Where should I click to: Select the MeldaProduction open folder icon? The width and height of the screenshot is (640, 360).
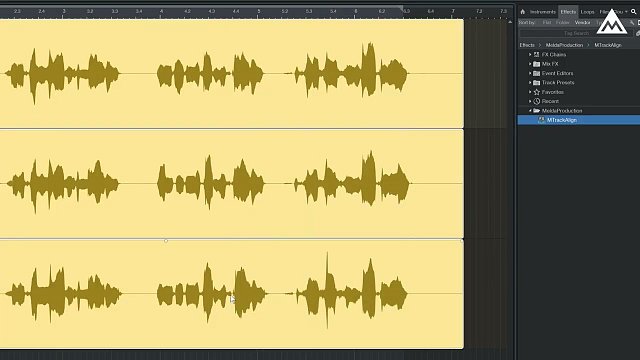pos(537,111)
